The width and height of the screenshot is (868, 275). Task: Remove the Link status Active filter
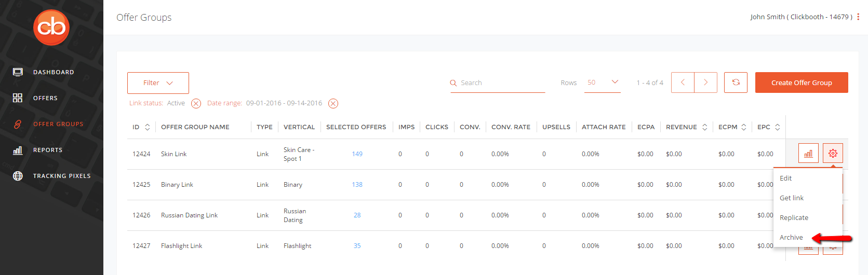[196, 103]
